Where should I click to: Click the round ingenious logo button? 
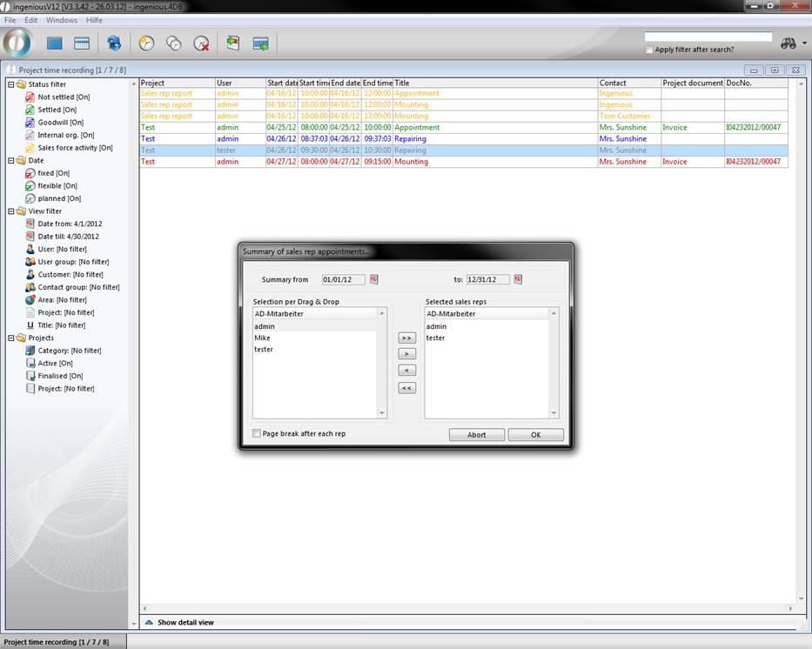pyautogui.click(x=17, y=42)
